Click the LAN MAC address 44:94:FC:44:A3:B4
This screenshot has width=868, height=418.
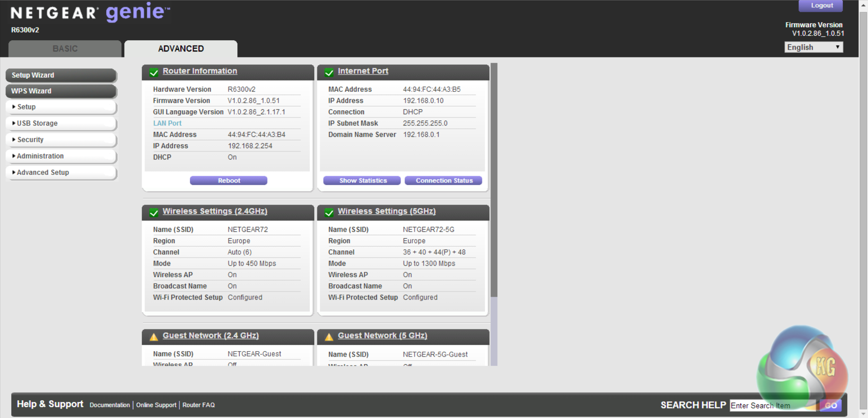[x=256, y=135]
